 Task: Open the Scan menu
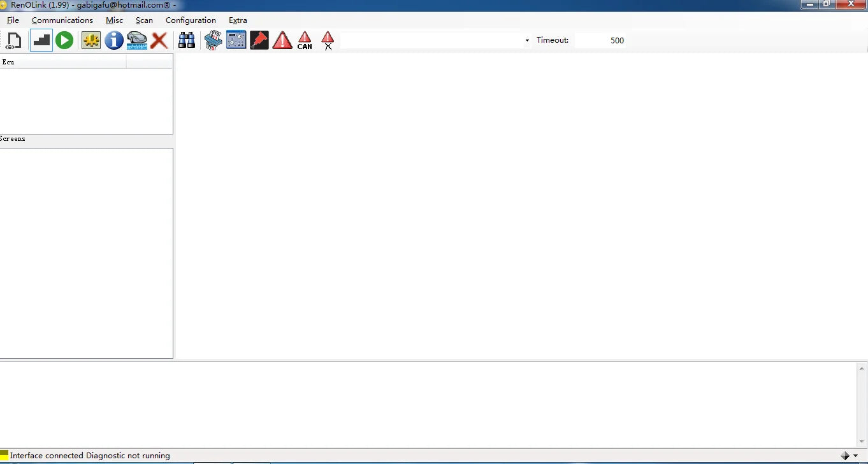[x=144, y=20]
